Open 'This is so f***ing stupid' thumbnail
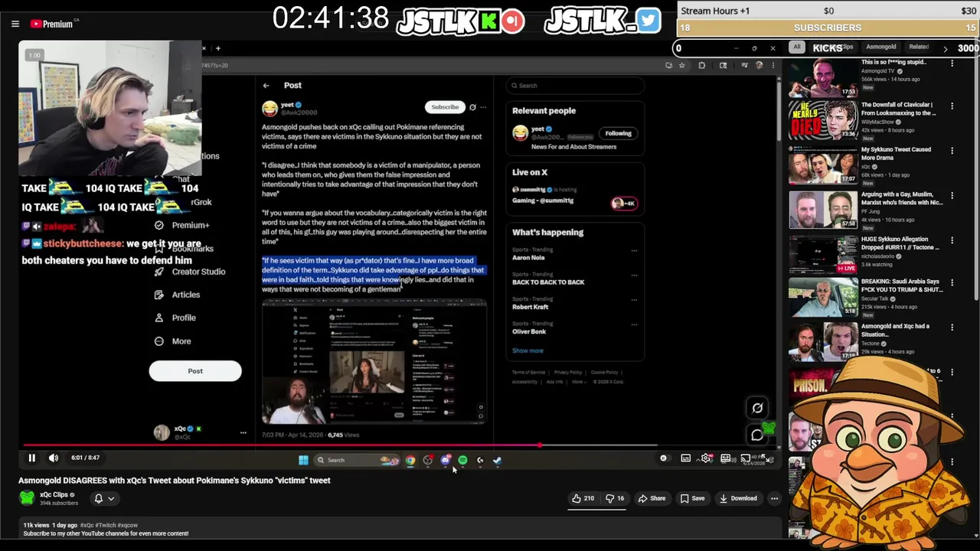The height and width of the screenshot is (551, 980). coord(823,77)
